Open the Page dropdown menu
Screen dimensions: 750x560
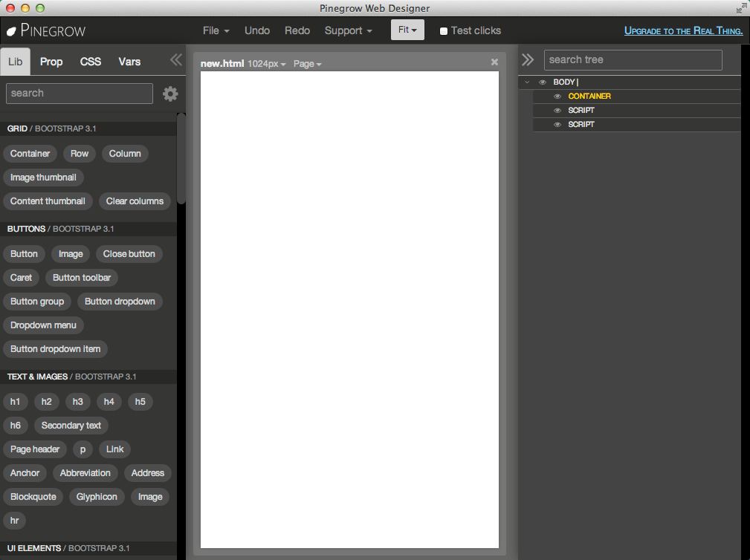pos(307,64)
